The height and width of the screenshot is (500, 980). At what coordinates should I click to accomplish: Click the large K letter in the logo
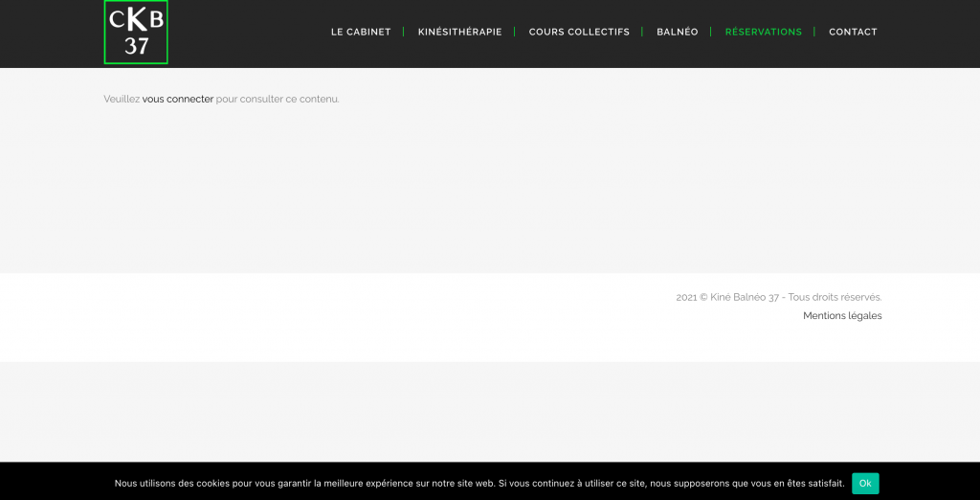point(136,19)
